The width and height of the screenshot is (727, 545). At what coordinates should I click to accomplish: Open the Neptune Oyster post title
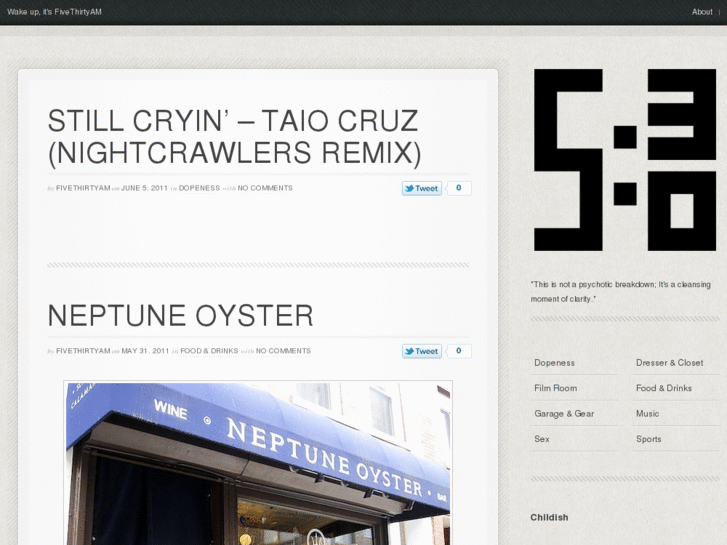(180, 315)
